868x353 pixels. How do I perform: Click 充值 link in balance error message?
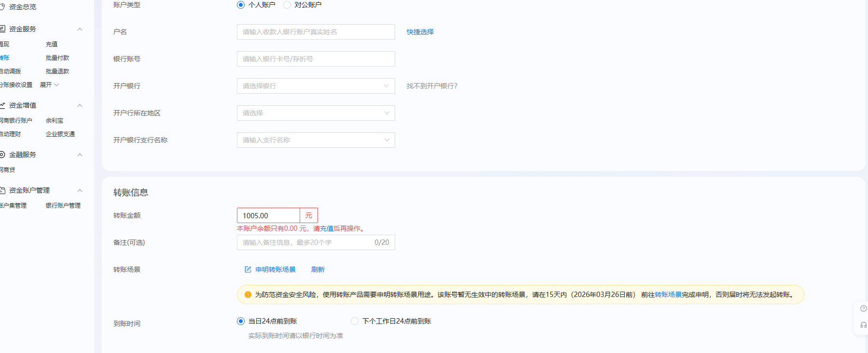click(x=327, y=228)
